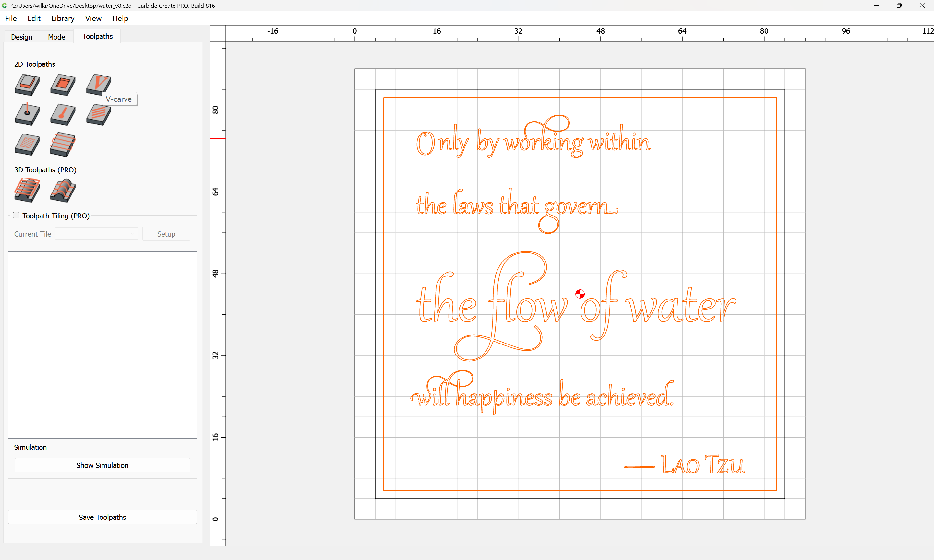Choose the Drill toolpath icon
The image size is (934, 560).
27,114
